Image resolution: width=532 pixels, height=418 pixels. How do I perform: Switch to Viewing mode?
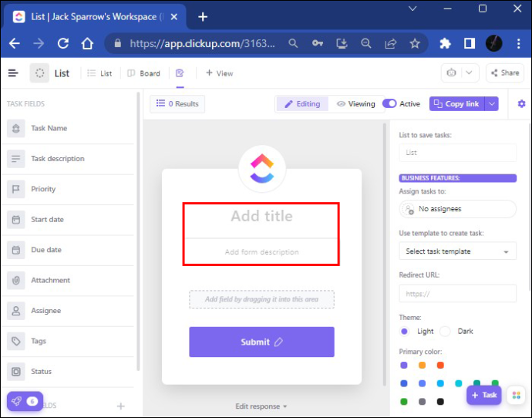[356, 104]
